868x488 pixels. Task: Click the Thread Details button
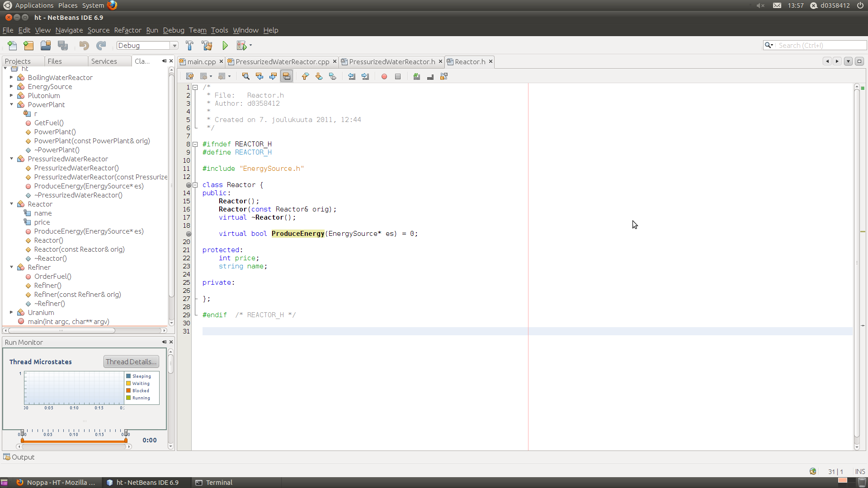click(x=131, y=362)
